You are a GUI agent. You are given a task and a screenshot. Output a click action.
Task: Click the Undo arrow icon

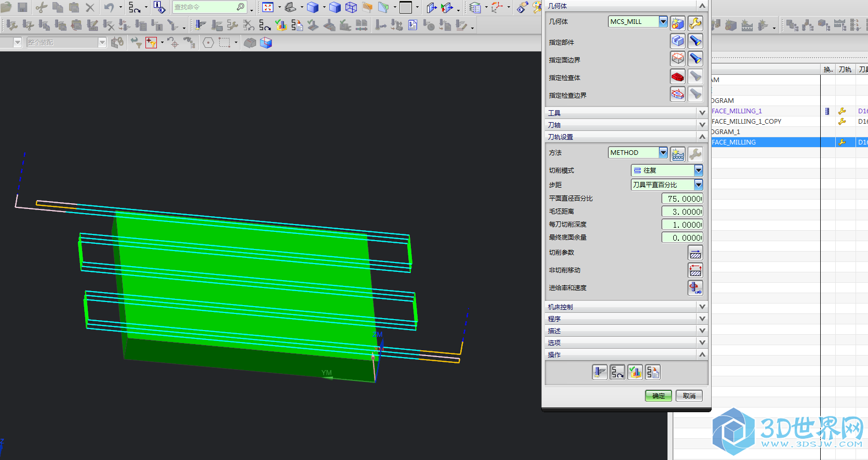pyautogui.click(x=109, y=7)
